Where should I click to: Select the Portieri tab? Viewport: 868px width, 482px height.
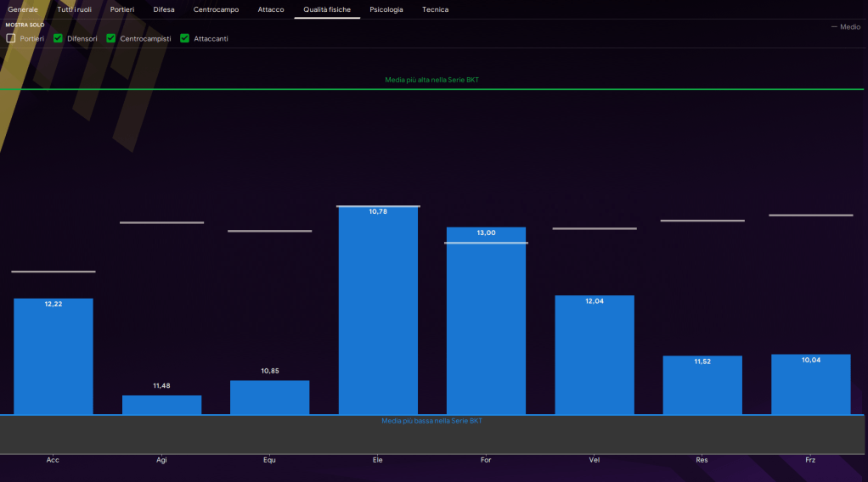122,9
